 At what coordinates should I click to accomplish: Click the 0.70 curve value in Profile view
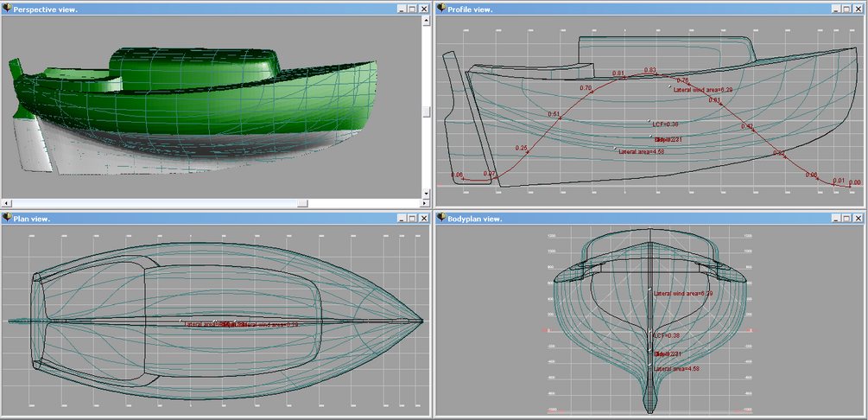pyautogui.click(x=586, y=88)
